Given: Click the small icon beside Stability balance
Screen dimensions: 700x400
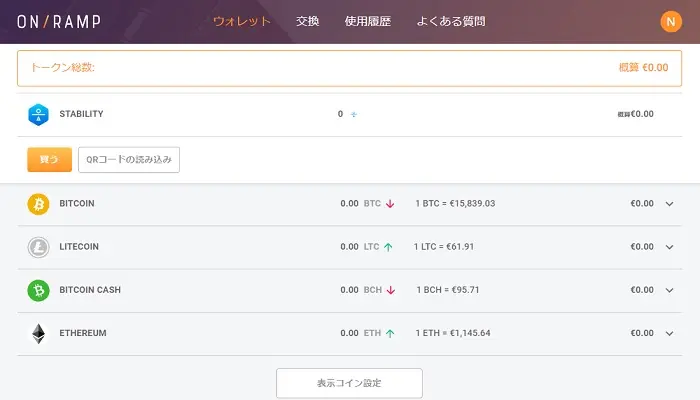Looking at the screenshot, I should tap(354, 115).
